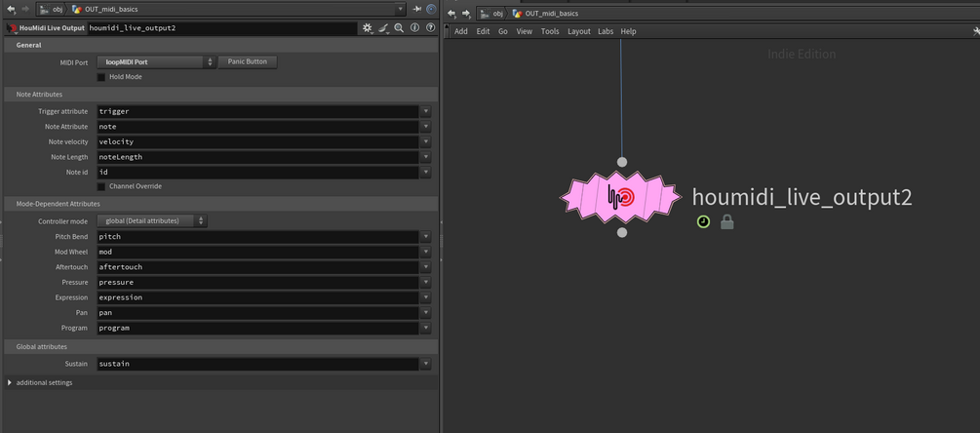Open the Note Length dropdown arrow

tap(425, 157)
